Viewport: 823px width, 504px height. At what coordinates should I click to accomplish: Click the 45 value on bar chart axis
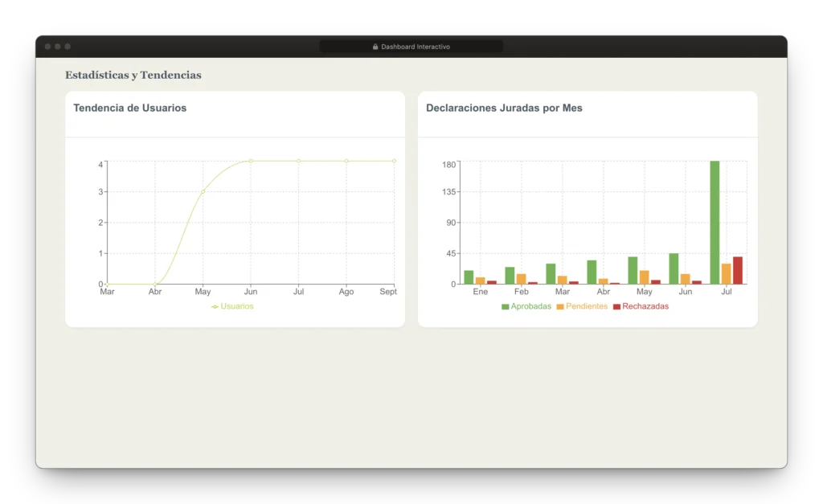pyautogui.click(x=451, y=253)
